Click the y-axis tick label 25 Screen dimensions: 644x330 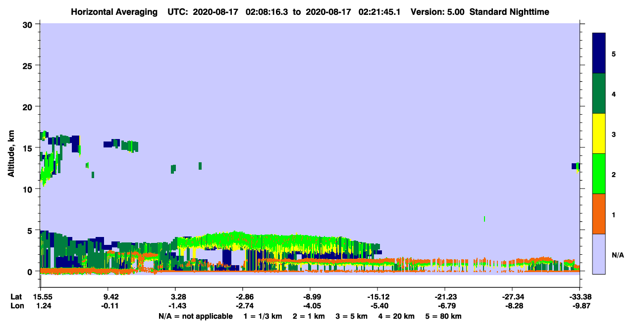click(x=29, y=65)
